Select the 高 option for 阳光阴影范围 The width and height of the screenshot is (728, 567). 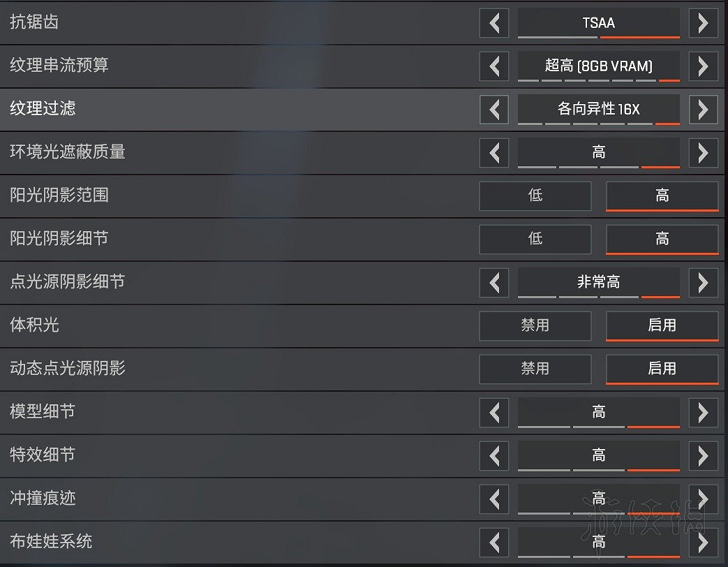[662, 196]
